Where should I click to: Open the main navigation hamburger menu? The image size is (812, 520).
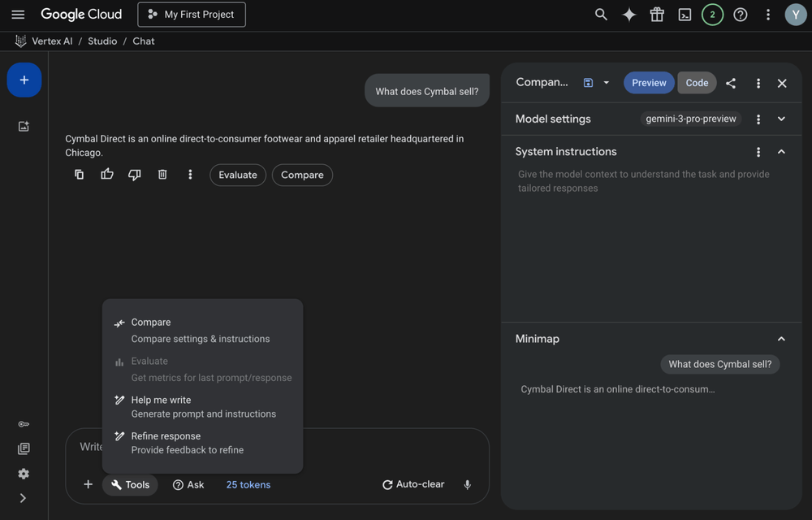tap(18, 15)
